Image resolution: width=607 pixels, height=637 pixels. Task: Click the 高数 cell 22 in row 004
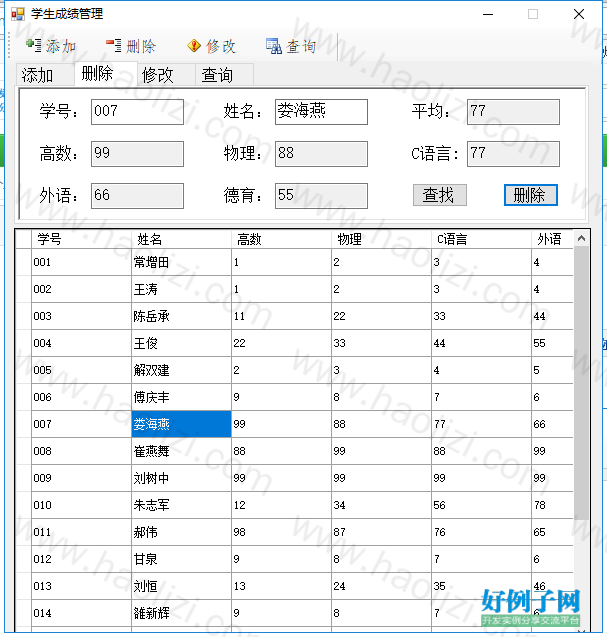281,343
